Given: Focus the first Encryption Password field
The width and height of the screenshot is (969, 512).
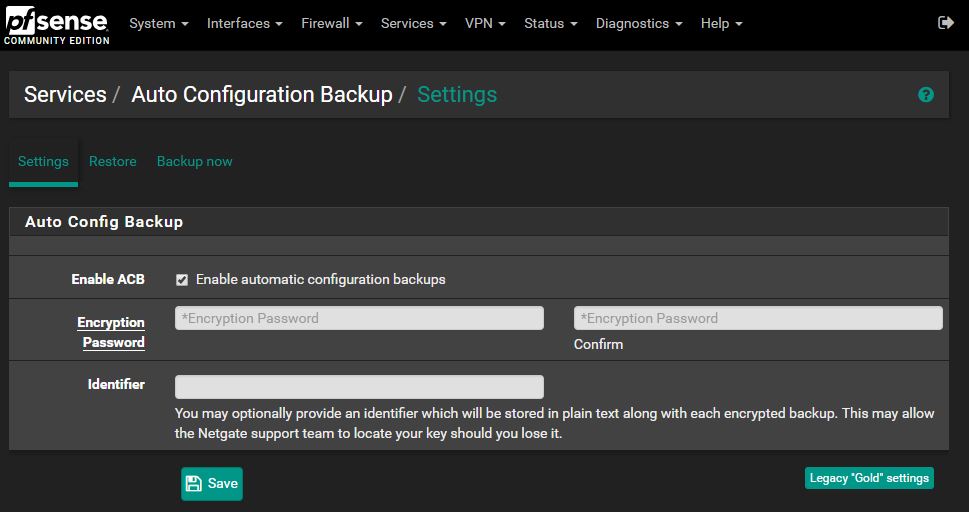Looking at the screenshot, I should click(359, 318).
